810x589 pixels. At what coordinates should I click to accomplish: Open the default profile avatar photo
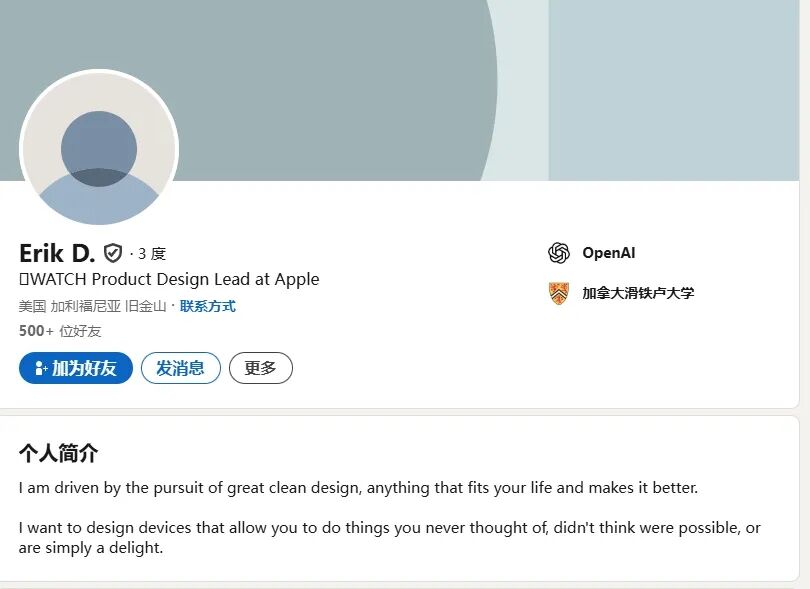[99, 149]
